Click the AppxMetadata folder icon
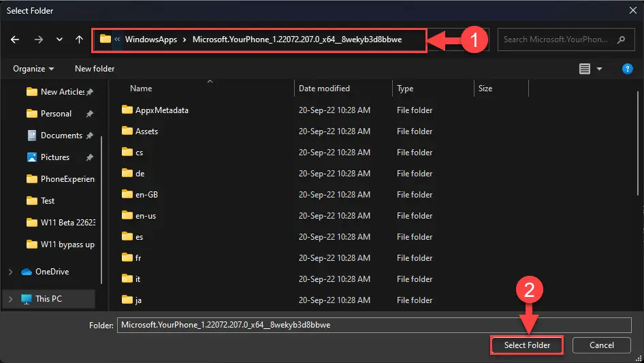Viewport: 644px width, 363px height. tap(127, 110)
